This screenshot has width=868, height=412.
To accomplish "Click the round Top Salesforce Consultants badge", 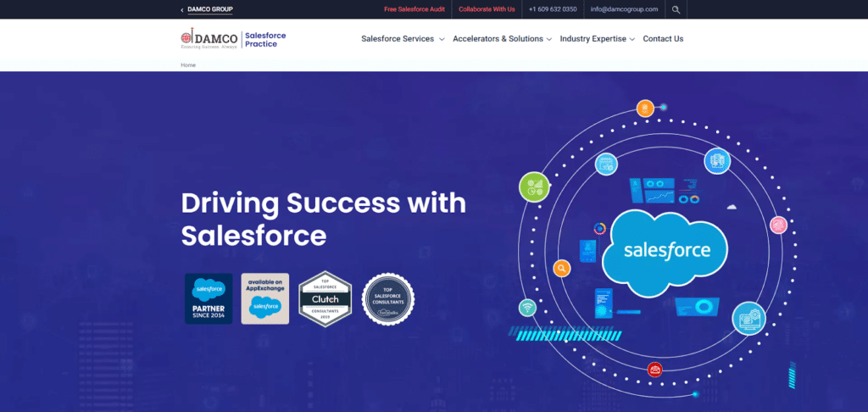I will [388, 299].
